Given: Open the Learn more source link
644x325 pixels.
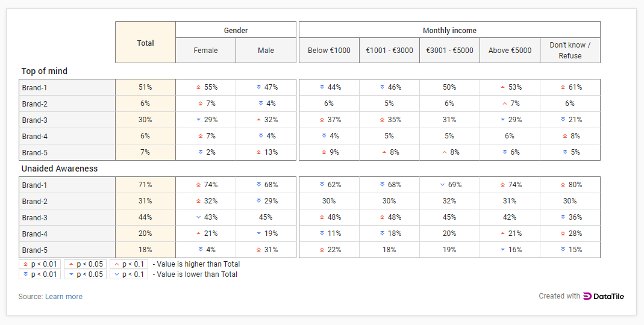Looking at the screenshot, I should [63, 297].
